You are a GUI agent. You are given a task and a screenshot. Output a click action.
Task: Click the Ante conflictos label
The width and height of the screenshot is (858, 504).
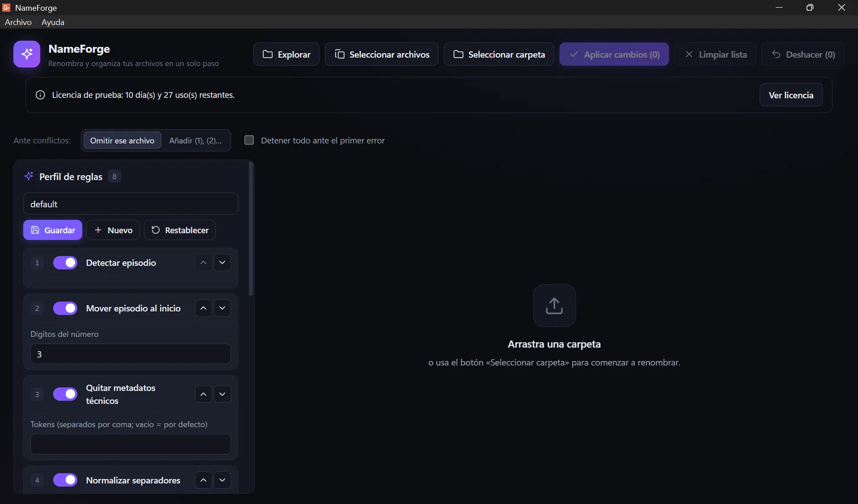[42, 140]
